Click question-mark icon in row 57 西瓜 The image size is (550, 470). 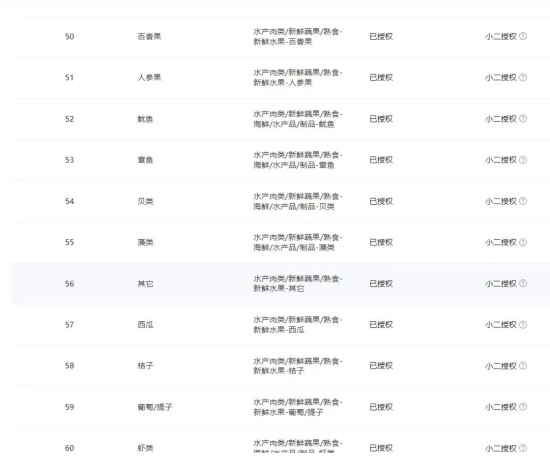[523, 324]
